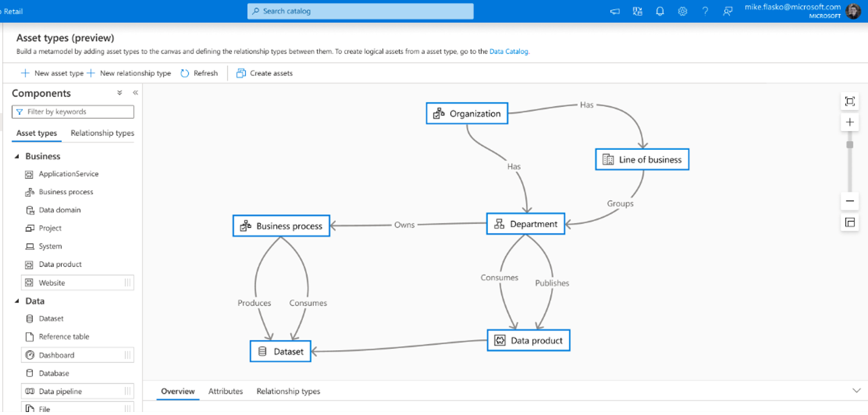868x415 pixels.
Task: Click the Dashboard icon in the Data list
Action: coord(29,355)
